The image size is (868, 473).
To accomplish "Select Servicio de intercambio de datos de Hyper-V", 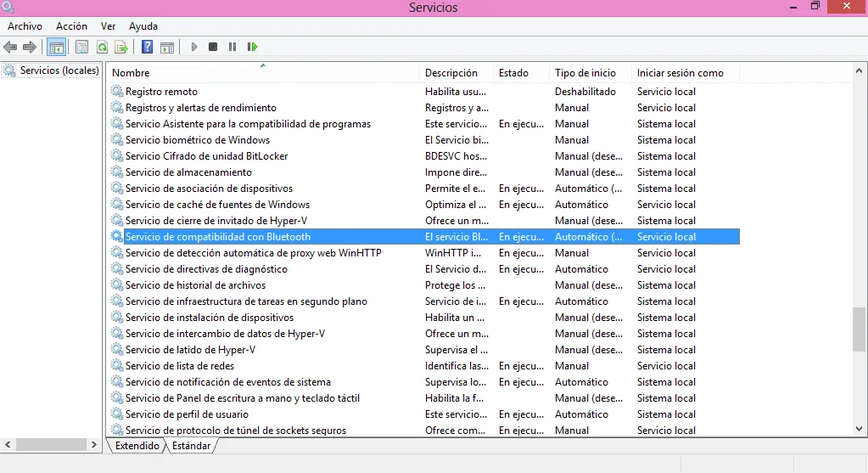I will point(226,334).
